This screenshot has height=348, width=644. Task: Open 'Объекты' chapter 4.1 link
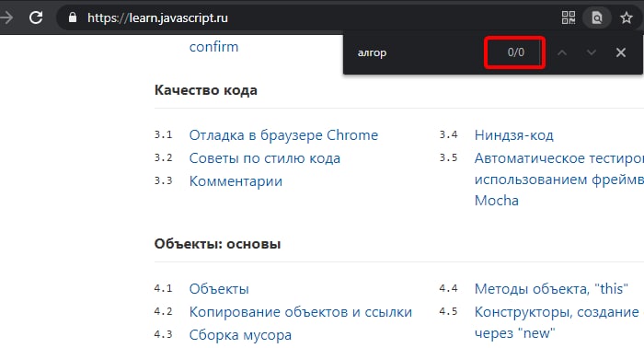[219, 289]
